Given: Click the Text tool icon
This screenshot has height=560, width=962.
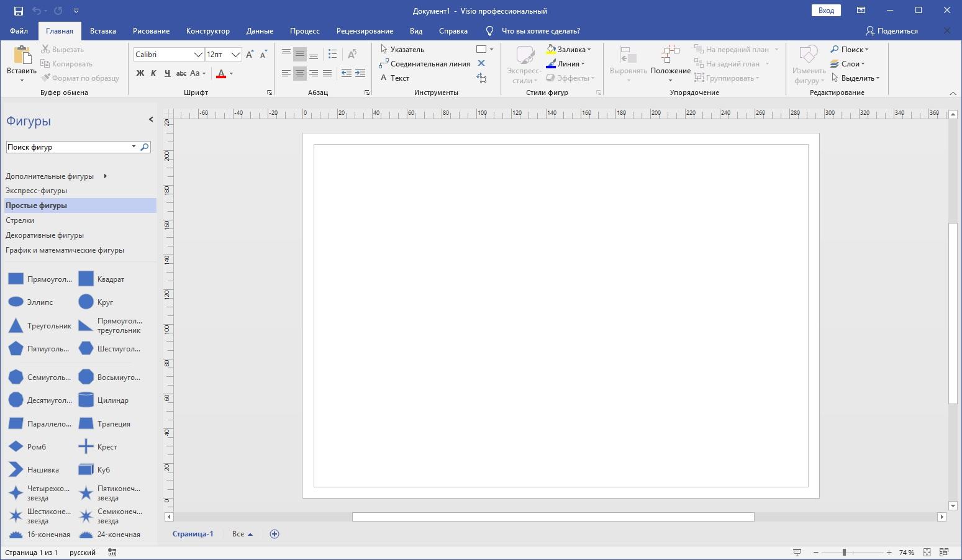Looking at the screenshot, I should (x=384, y=78).
